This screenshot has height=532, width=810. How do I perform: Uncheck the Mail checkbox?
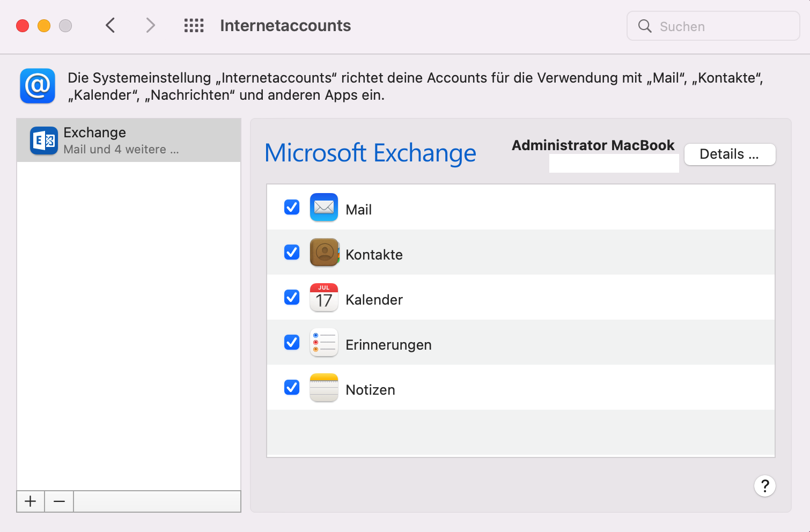click(x=292, y=207)
